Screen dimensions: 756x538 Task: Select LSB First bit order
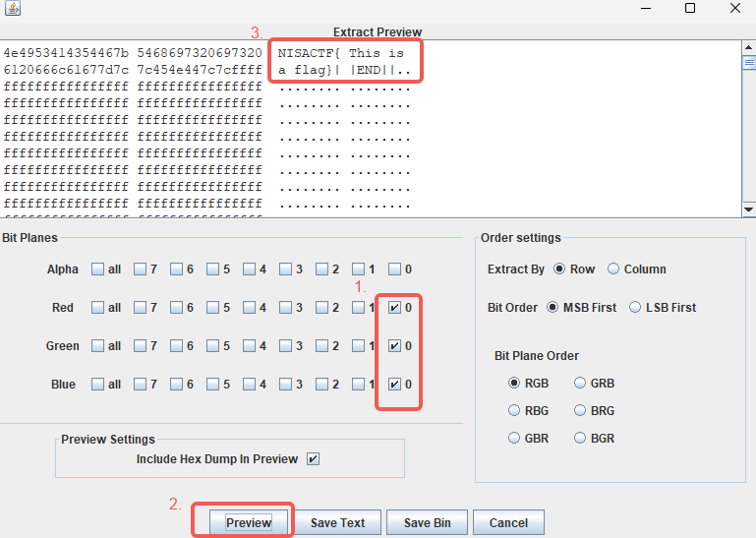pos(636,308)
